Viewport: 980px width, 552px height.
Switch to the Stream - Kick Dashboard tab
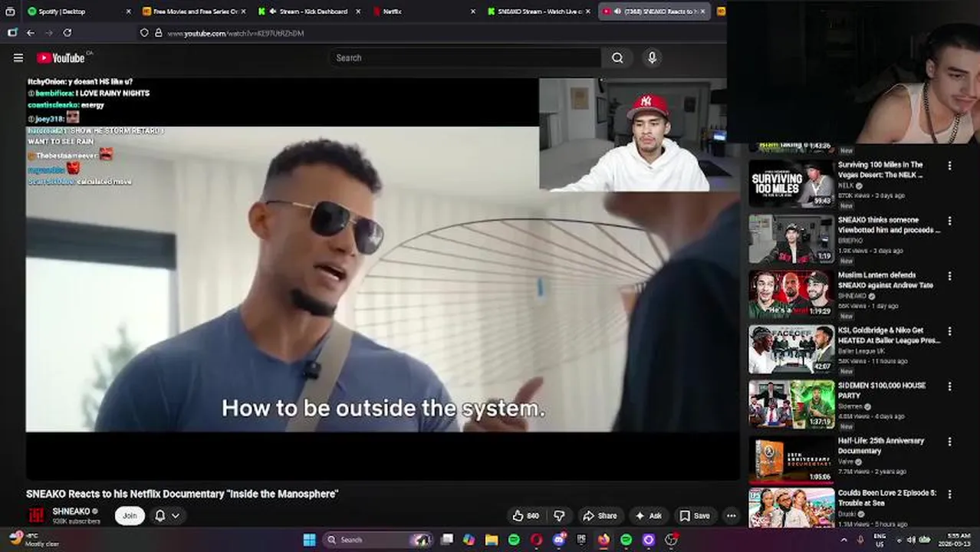(x=309, y=11)
